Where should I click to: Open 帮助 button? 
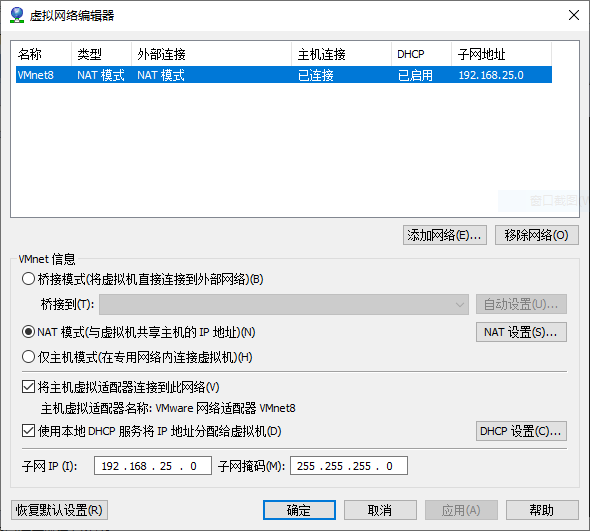[542, 510]
